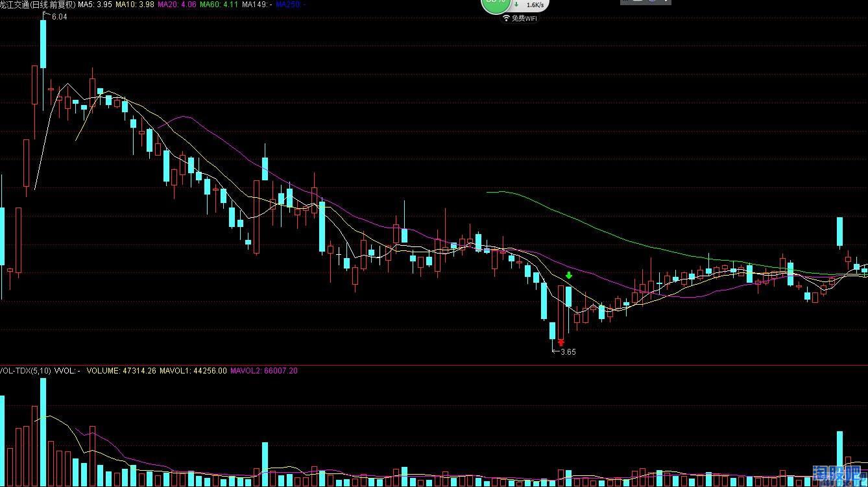Click the floating toolbar at top right
Image resolution: width=868 pixels, height=487 pixels.
pos(645,2)
